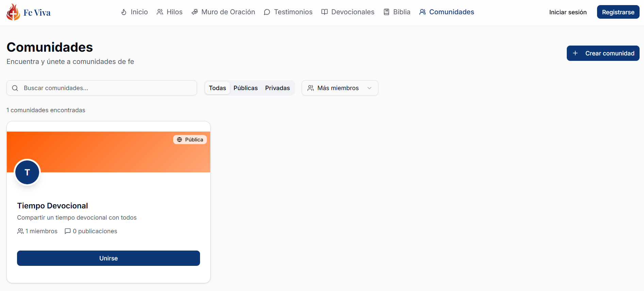
Task: Click the '0 publicaciones' count text
Action: click(x=95, y=231)
